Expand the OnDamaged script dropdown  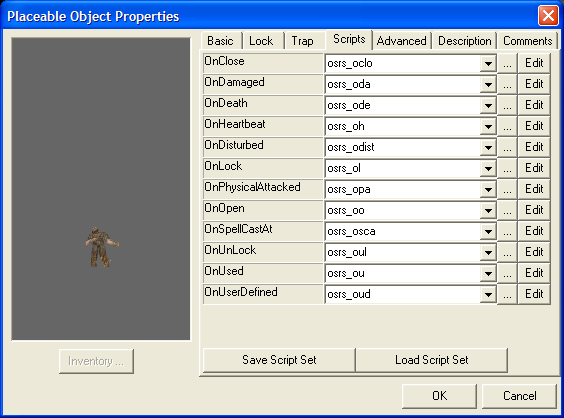(488, 85)
